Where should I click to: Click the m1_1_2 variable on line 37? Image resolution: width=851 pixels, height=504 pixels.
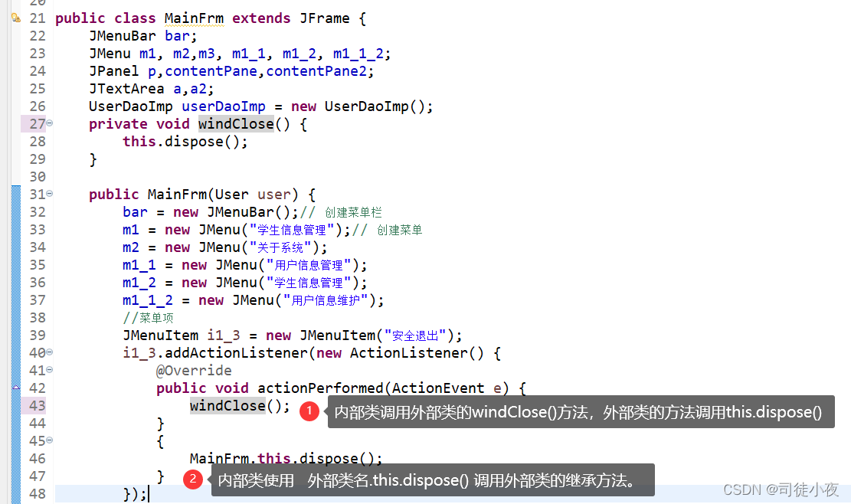coord(148,300)
